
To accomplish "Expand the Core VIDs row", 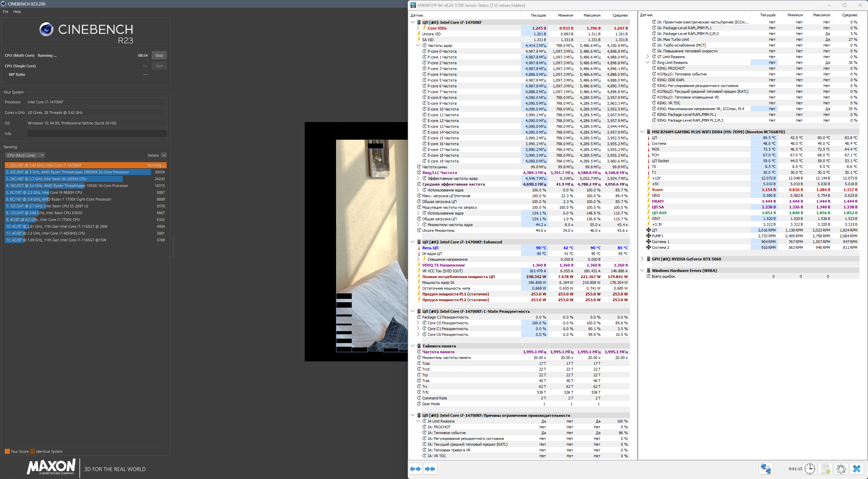I will click(x=418, y=28).
